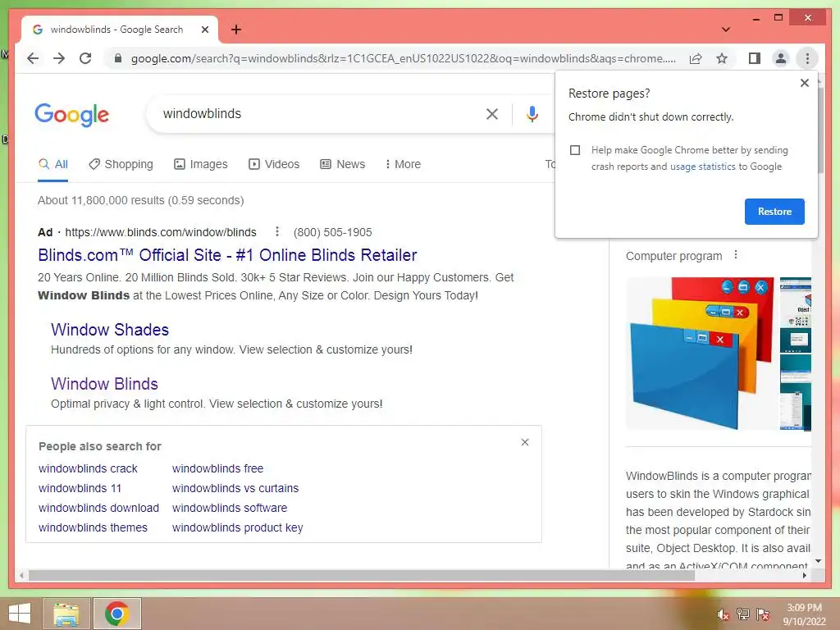Open the Chrome profile menu
The height and width of the screenshot is (630, 840).
[x=781, y=58]
